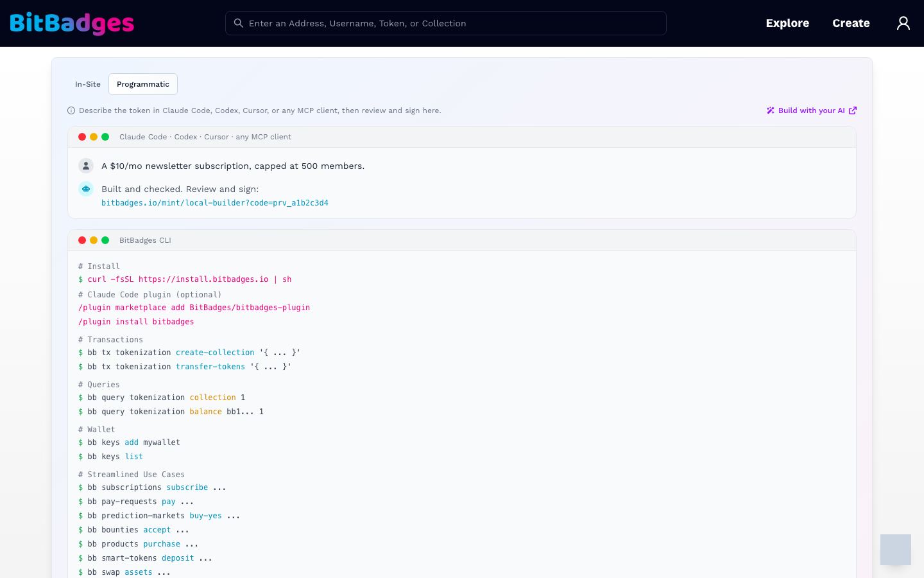Click the robot assistant avatar
This screenshot has width=924, height=578.
(x=86, y=189)
